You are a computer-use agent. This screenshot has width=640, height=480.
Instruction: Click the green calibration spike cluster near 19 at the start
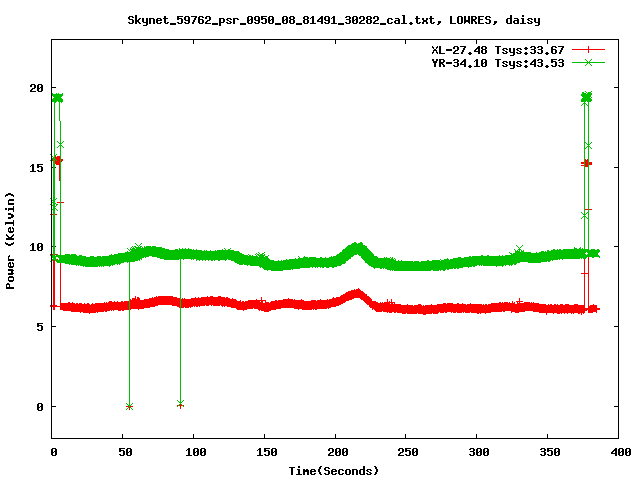pyautogui.click(x=58, y=98)
